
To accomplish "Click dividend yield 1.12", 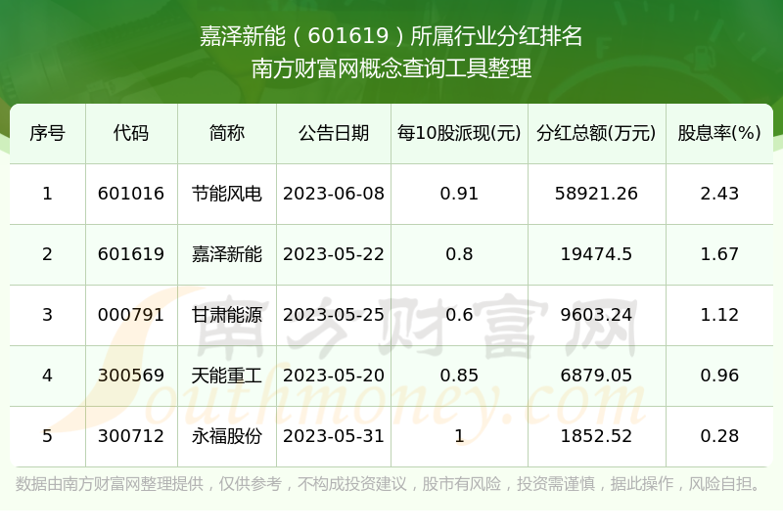I will [719, 315].
